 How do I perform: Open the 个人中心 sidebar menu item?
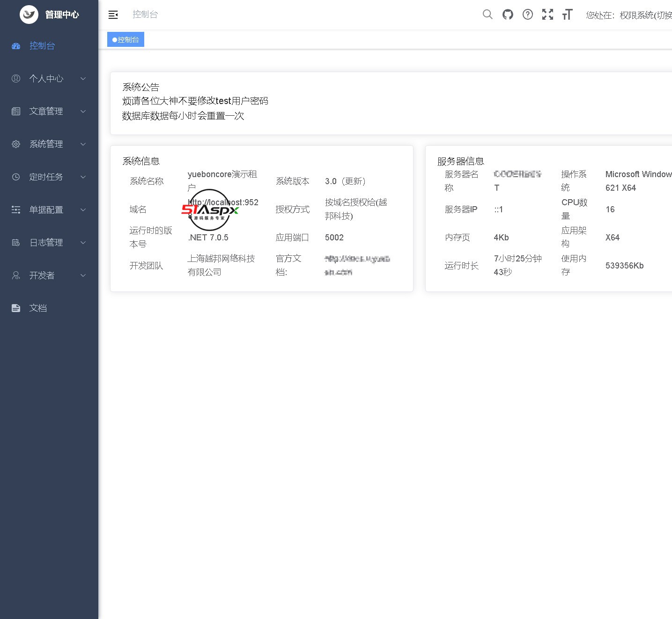pyautogui.click(x=49, y=79)
